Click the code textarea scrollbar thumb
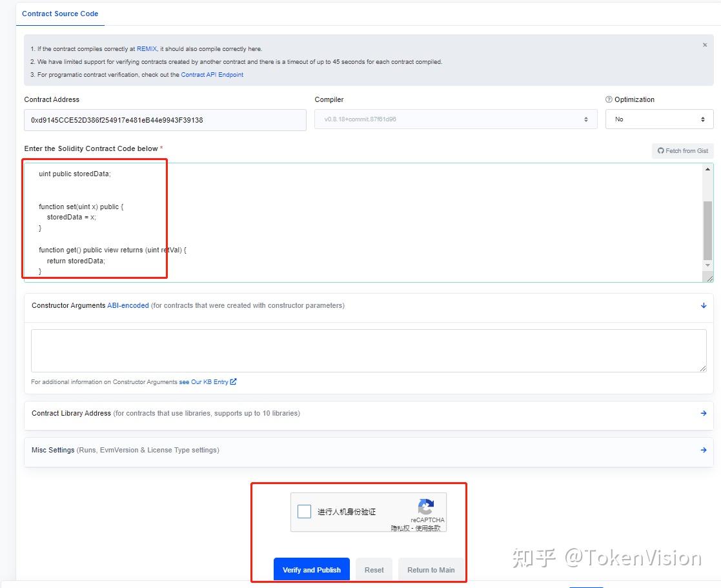This screenshot has height=588, width=721. [x=707, y=230]
